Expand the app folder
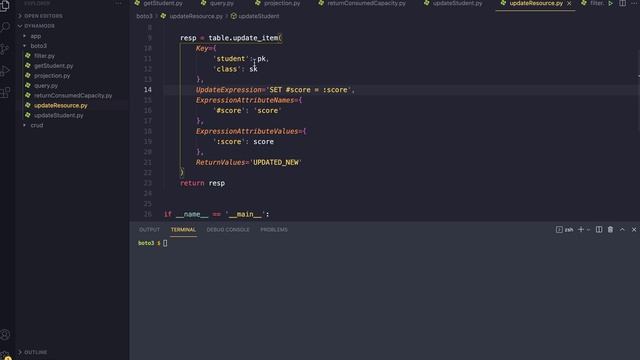640x360 pixels. coord(36,36)
